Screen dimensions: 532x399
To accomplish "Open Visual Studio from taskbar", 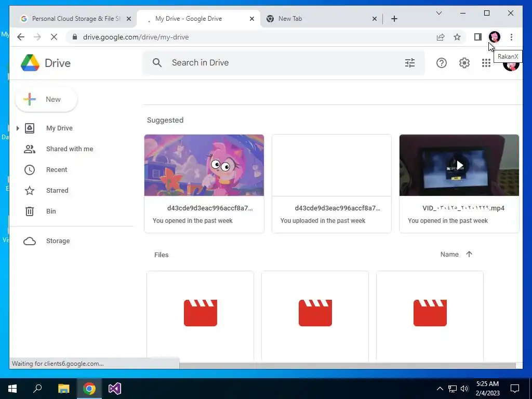I will (x=115, y=389).
